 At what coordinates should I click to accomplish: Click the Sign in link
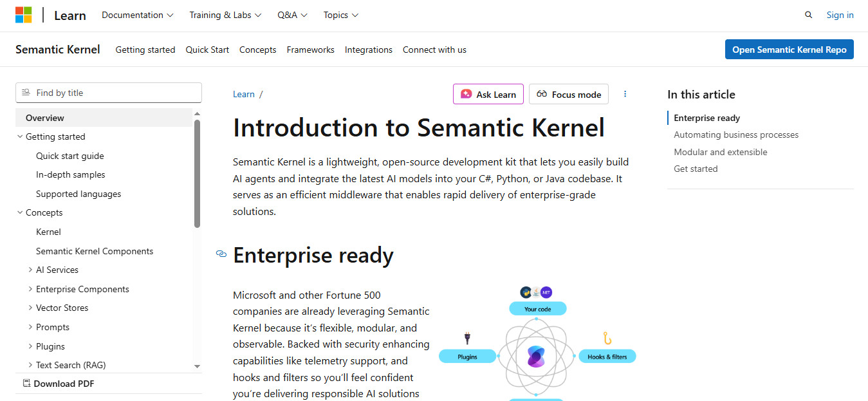[x=840, y=14]
